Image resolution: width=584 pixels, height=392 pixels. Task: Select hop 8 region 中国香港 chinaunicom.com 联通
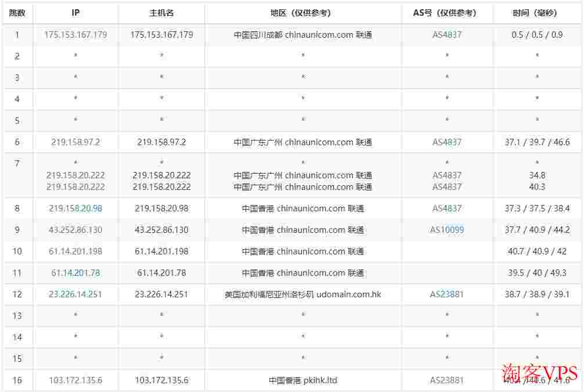tap(303, 208)
